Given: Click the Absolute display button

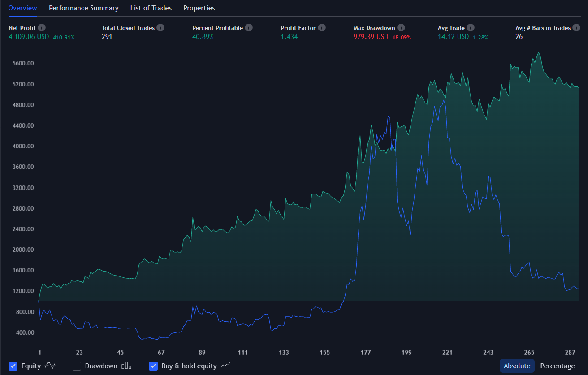Looking at the screenshot, I should 517,366.
